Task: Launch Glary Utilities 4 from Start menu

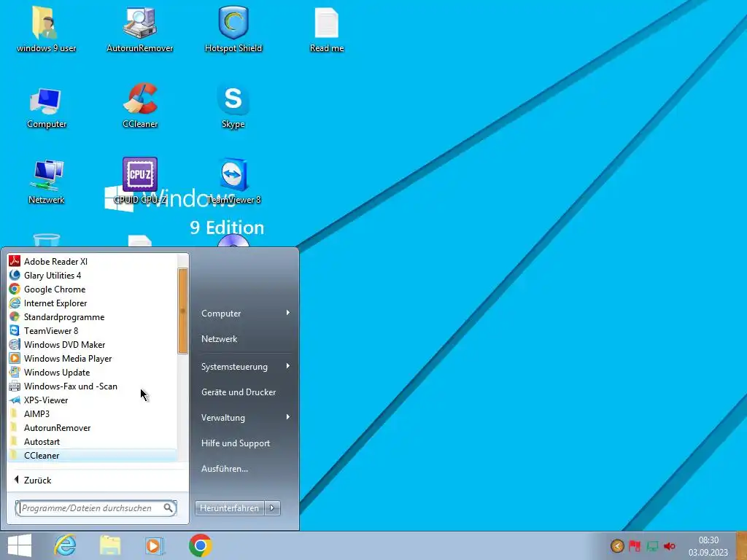Action: (92, 275)
